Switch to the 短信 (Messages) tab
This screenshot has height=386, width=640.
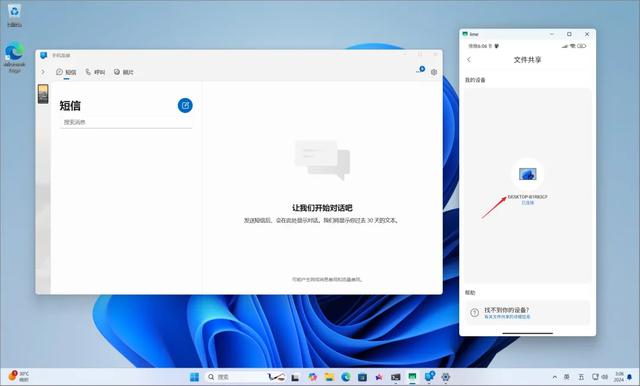click(66, 72)
